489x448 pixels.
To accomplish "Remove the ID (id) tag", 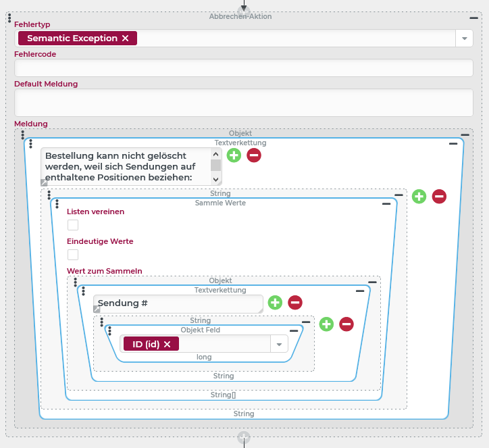I will 167,344.
